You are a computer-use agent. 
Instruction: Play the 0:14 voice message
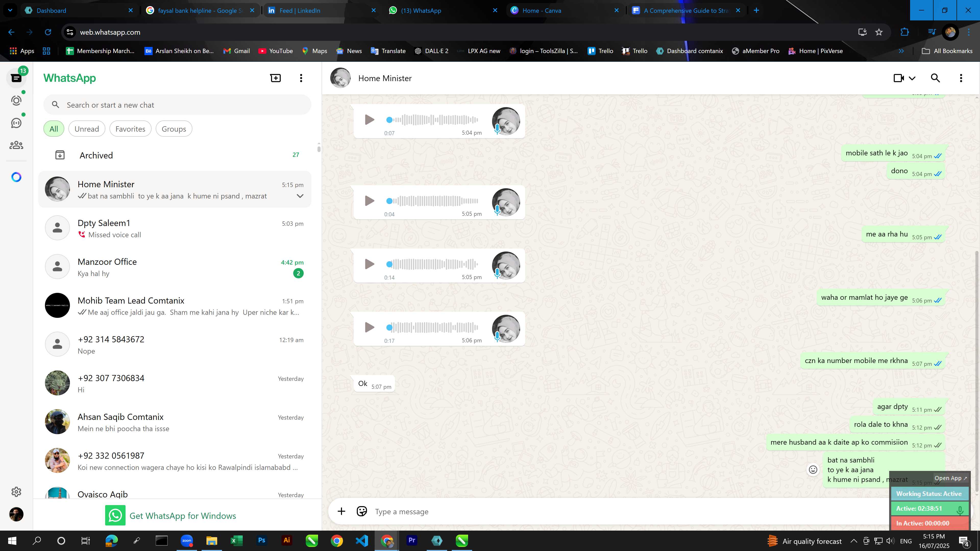click(369, 264)
